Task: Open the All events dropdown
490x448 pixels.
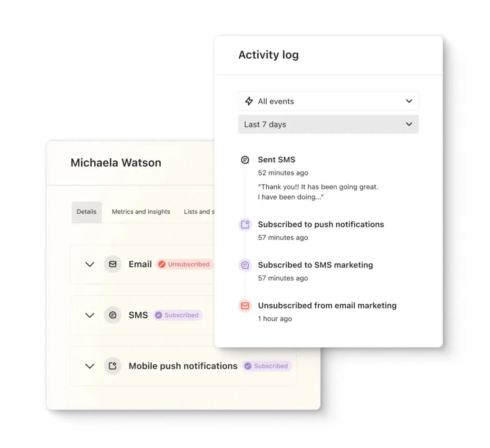Action: pyautogui.click(x=328, y=101)
